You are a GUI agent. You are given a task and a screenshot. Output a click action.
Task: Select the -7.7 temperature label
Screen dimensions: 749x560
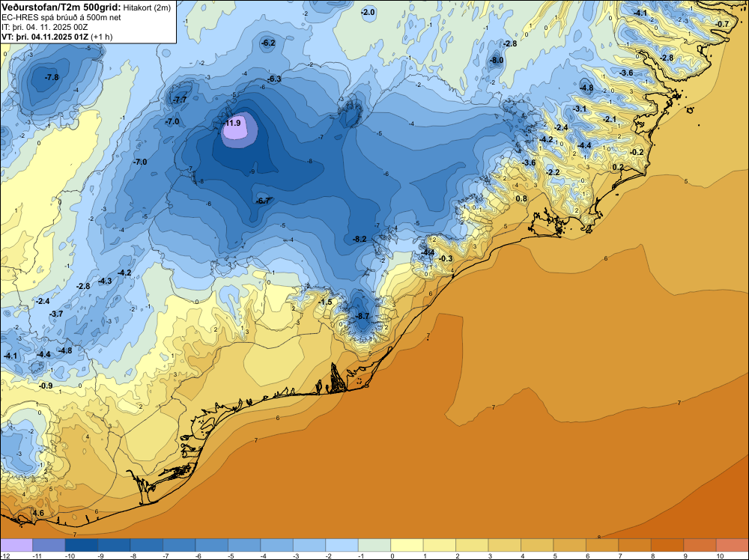pyautogui.click(x=180, y=100)
